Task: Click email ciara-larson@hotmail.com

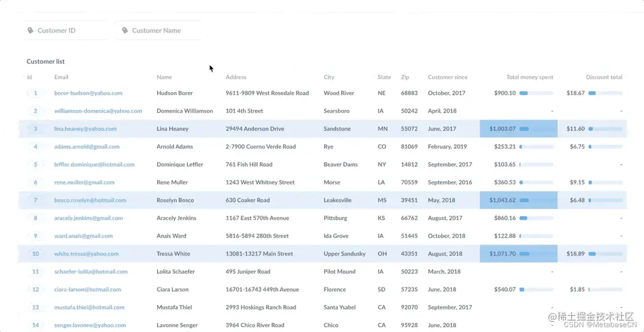Action: coord(88,290)
